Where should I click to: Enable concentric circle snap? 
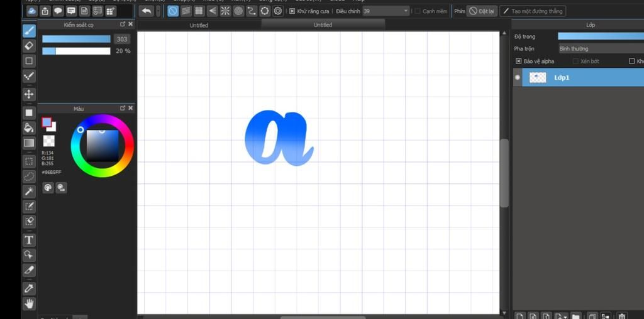[238, 11]
